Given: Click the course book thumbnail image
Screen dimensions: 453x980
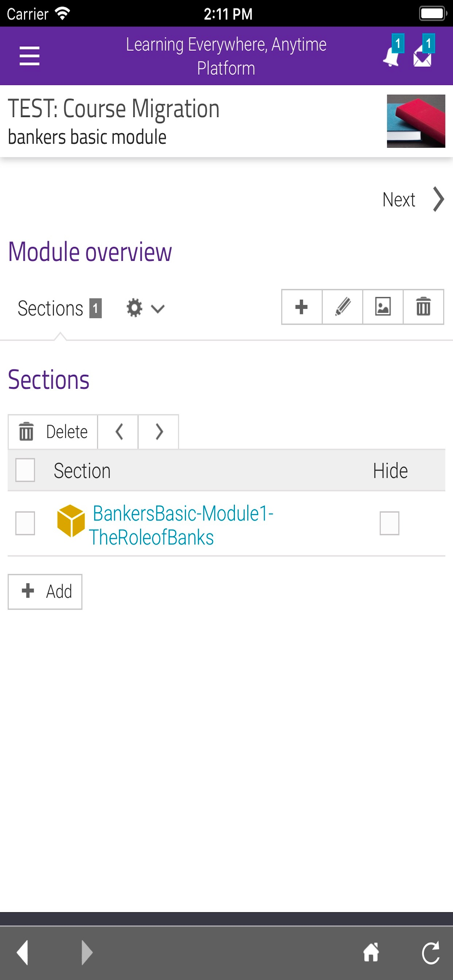Looking at the screenshot, I should point(416,121).
